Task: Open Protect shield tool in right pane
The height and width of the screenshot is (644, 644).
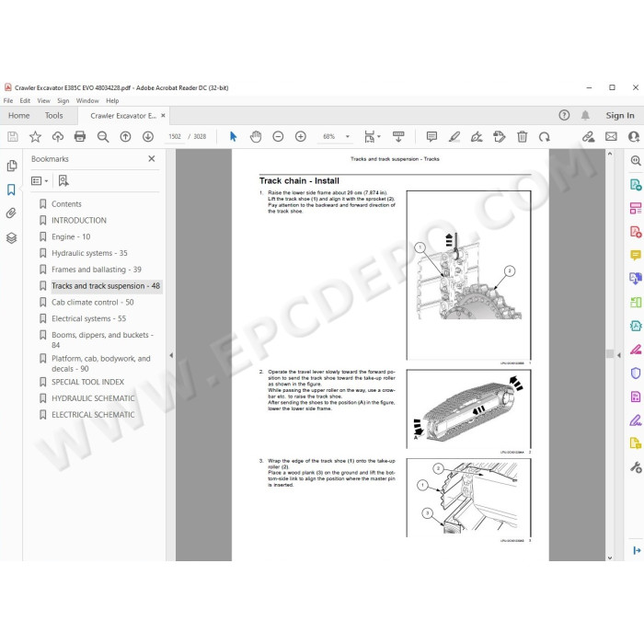Action: (x=636, y=373)
